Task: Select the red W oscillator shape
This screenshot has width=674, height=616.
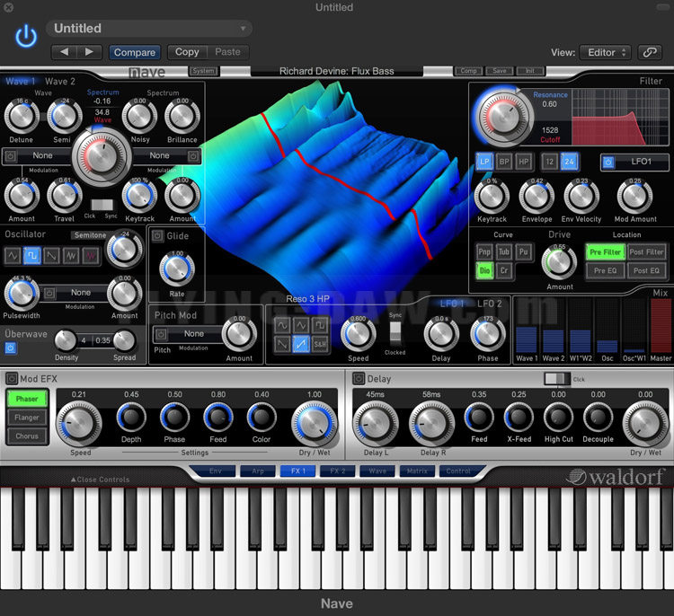Action: [x=91, y=256]
